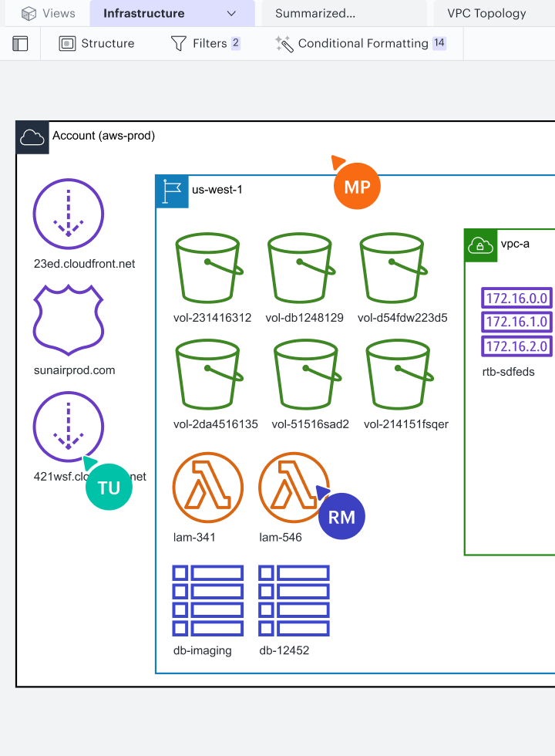Screen dimensions: 555x756
Task: Click the Structure button
Action: (97, 44)
